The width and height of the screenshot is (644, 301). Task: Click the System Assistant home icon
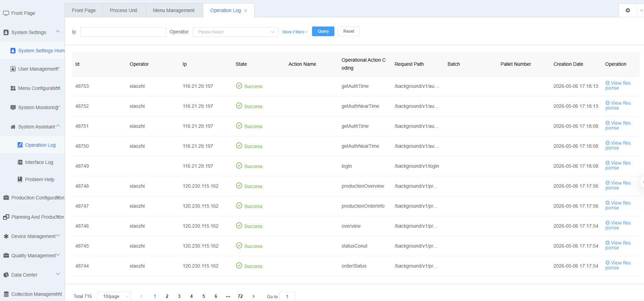[x=13, y=127]
